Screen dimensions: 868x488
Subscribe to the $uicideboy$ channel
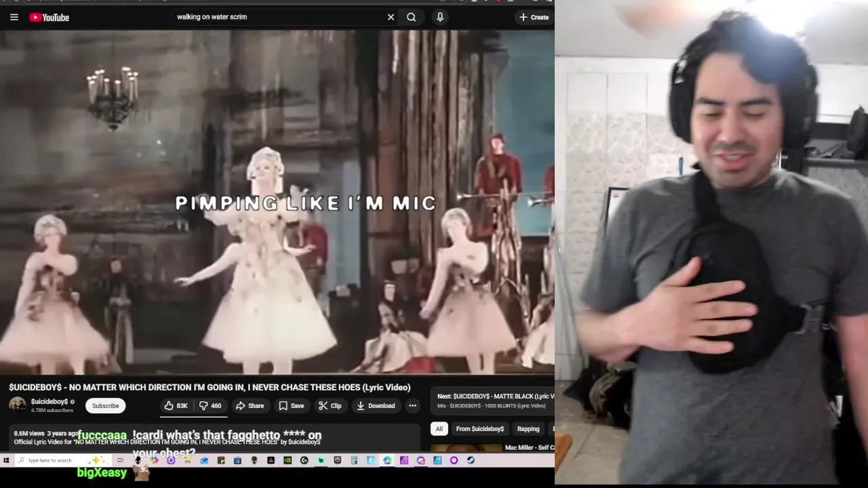(105, 405)
